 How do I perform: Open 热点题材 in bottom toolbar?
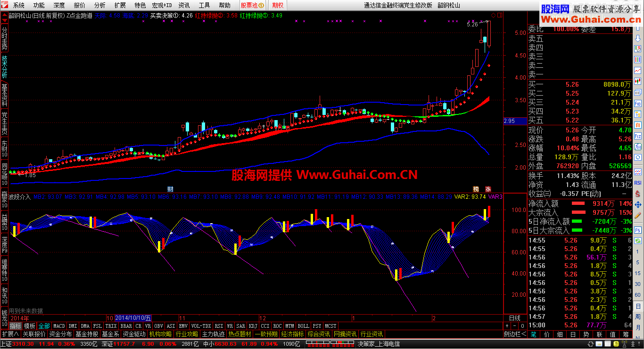point(240,334)
